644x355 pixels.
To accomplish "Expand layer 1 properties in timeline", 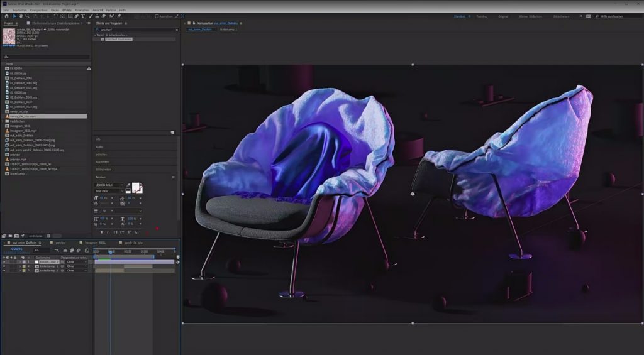I will 19,262.
